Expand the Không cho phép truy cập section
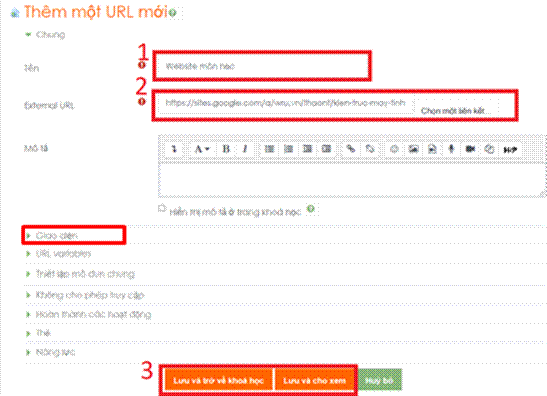547x396 pixels. pyautogui.click(x=85, y=295)
